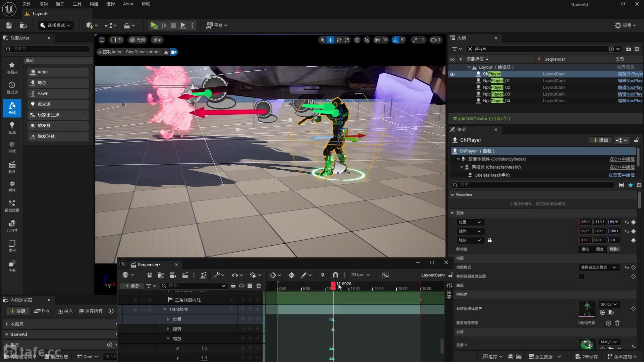The height and width of the screenshot is (362, 644).
Task: Click the save level disk icon
Action: pyautogui.click(x=9, y=25)
